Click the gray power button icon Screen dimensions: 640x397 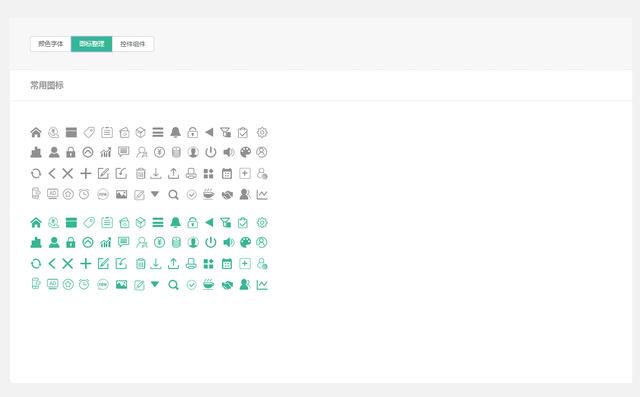point(211,152)
